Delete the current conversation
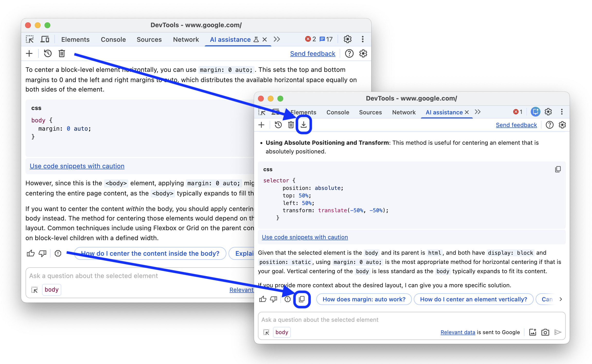The image size is (592, 364). click(291, 125)
